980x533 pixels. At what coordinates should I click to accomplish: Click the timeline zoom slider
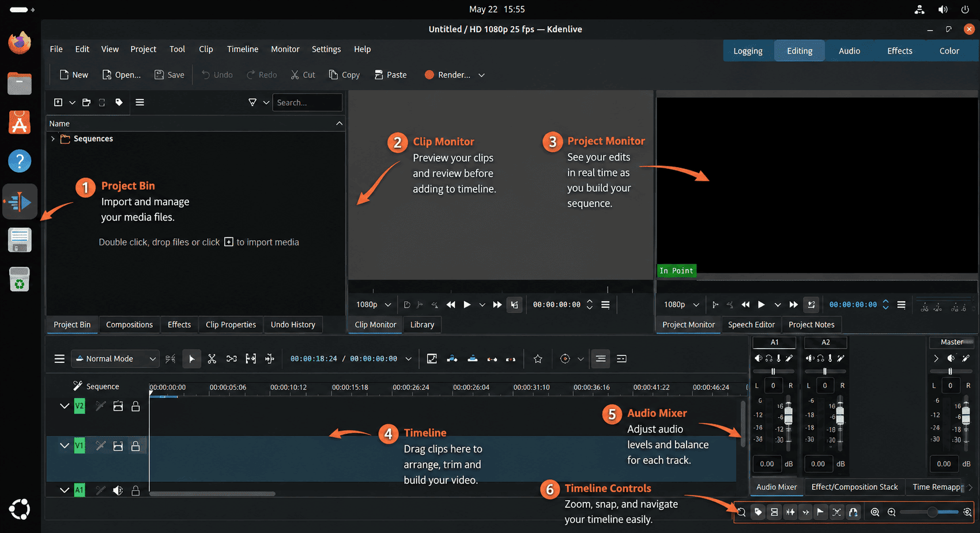[929, 512]
